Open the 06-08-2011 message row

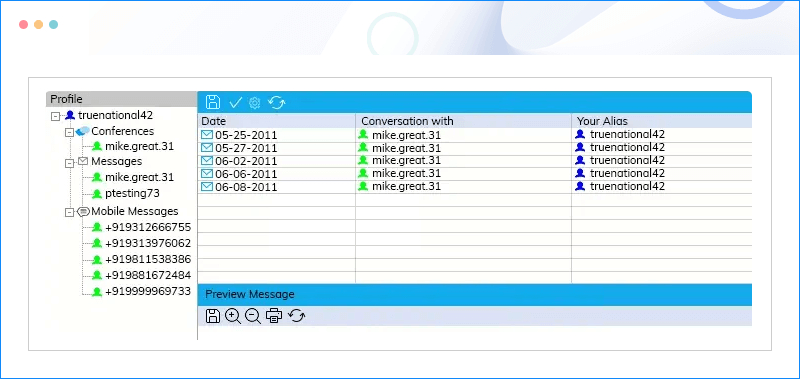click(474, 187)
